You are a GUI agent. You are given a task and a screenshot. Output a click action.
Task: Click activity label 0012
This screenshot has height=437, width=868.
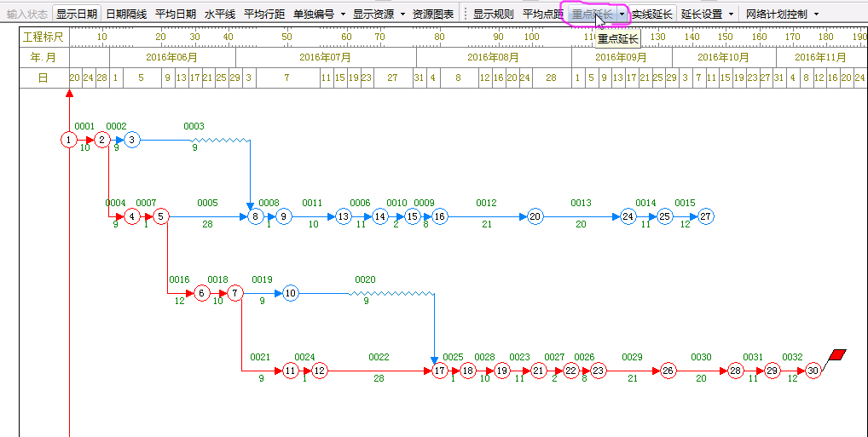point(486,203)
